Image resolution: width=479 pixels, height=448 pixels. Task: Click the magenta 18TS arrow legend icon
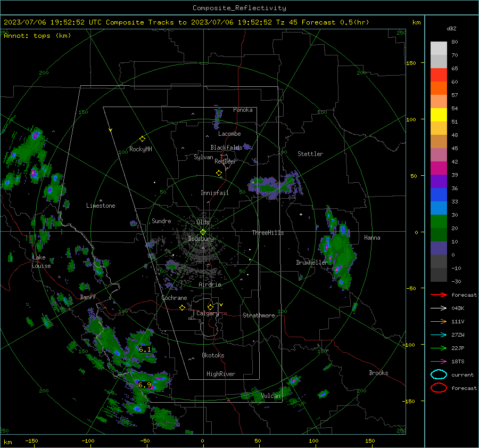[439, 362]
